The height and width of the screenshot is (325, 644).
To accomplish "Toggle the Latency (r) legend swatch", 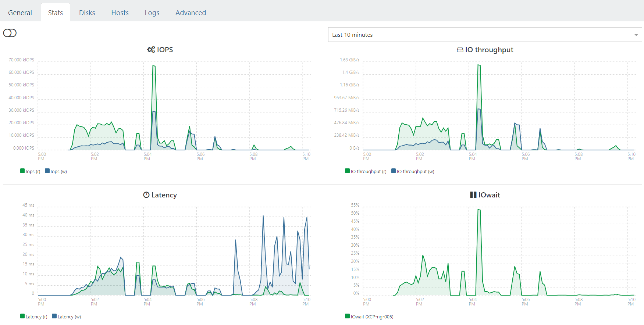I will pyautogui.click(x=22, y=316).
